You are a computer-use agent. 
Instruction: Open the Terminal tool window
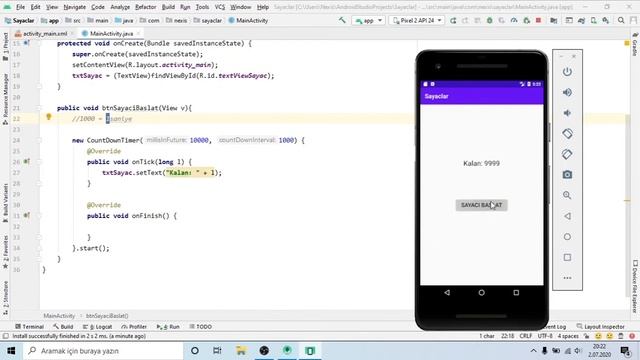pyautogui.click(x=29, y=327)
